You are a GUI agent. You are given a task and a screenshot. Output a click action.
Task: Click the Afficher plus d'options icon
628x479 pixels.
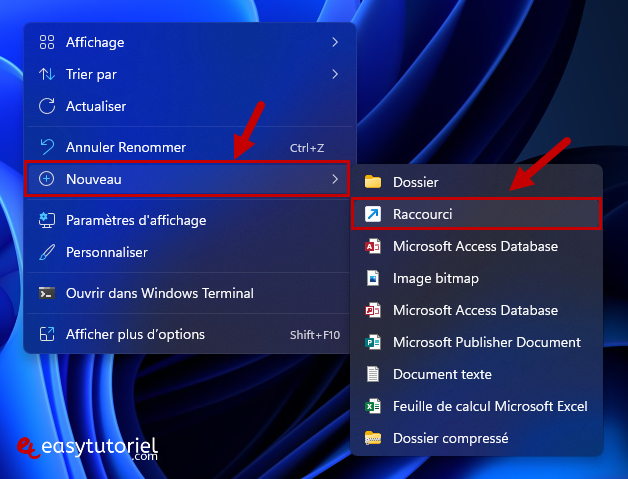click(47, 334)
